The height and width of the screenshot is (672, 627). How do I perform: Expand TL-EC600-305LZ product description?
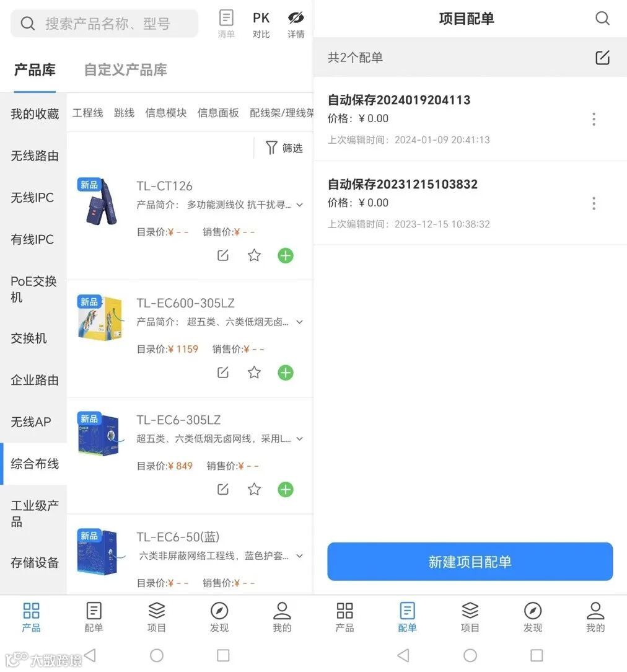pos(300,322)
